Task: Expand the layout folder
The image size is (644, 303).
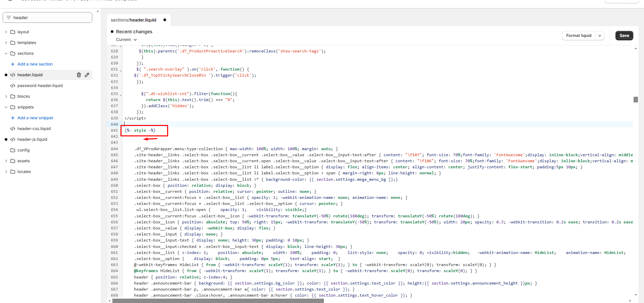Action: (6, 32)
